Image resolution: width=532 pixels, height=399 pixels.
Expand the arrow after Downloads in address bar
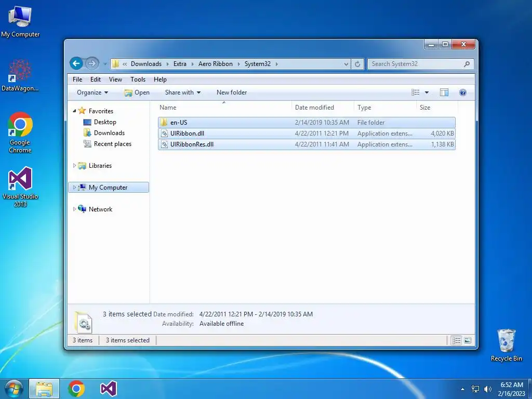(x=167, y=64)
